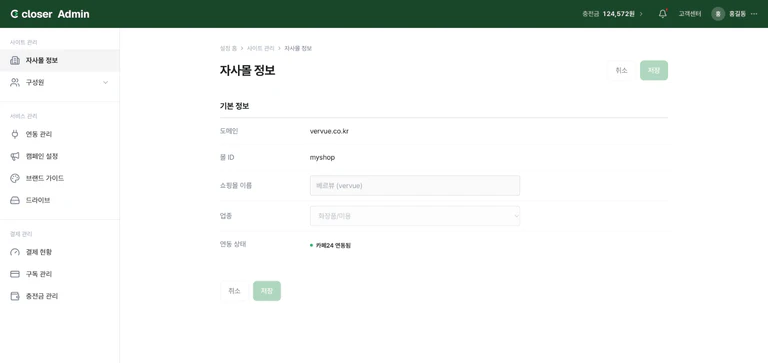Image resolution: width=768 pixels, height=363 pixels.
Task: Click the 연동 상태 field label
Action: [233, 243]
